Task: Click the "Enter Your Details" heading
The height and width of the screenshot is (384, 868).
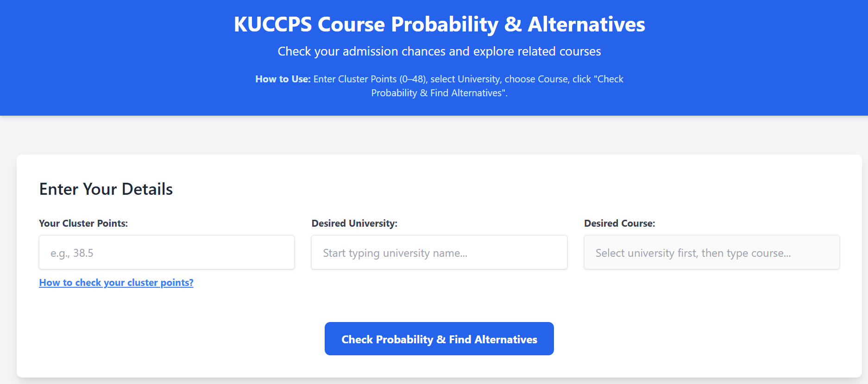Action: [106, 189]
